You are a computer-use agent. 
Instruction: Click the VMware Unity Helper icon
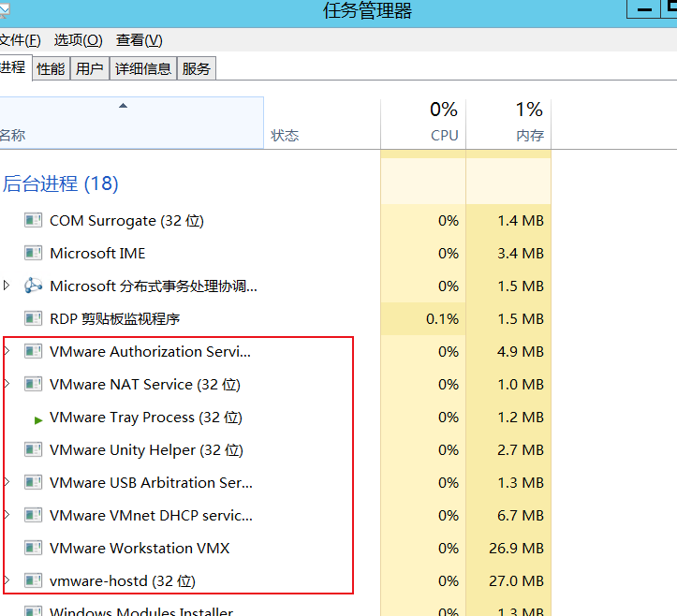33,449
